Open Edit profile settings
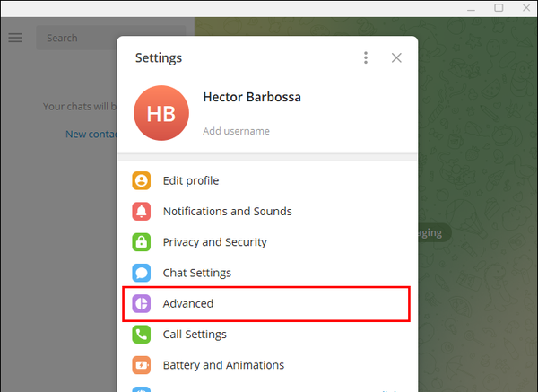538x392 pixels. (x=267, y=180)
